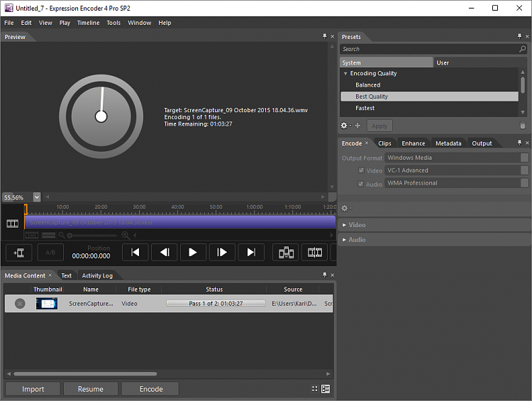Image resolution: width=532 pixels, height=401 pixels.
Task: Step back one frame
Action: (x=165, y=252)
